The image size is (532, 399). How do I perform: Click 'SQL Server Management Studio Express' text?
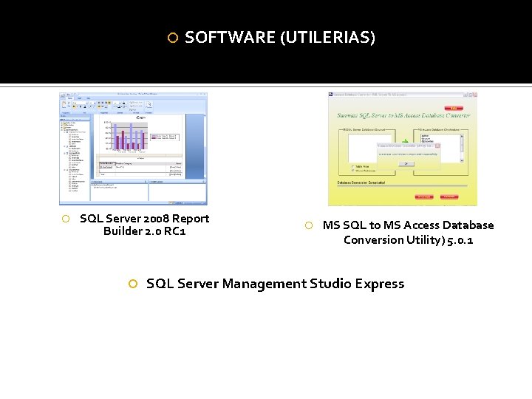click(275, 284)
